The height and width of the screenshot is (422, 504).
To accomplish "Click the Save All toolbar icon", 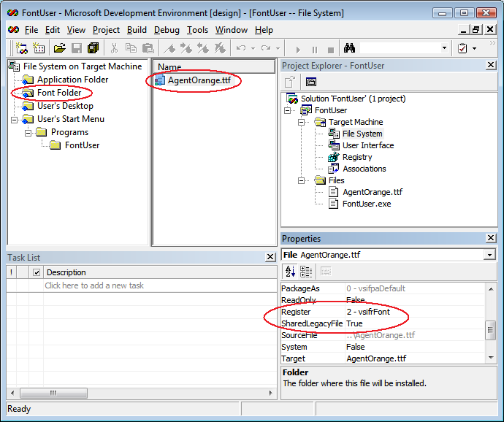I will coord(93,48).
